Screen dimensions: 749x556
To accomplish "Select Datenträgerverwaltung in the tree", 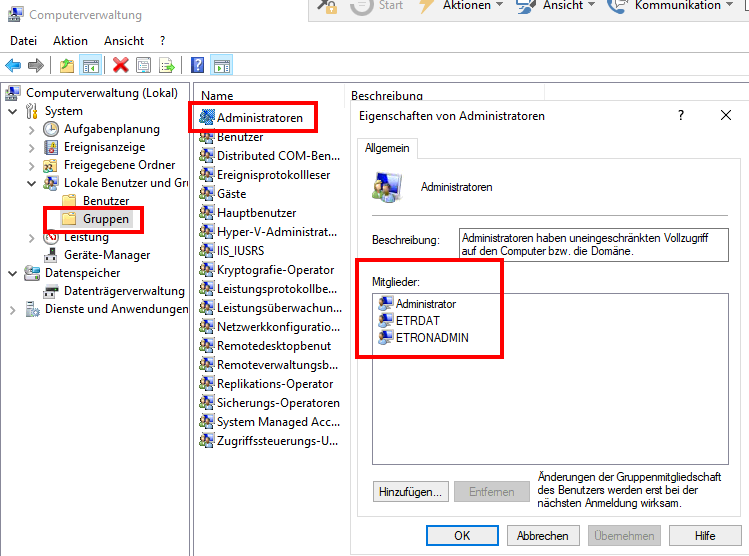I will (124, 291).
